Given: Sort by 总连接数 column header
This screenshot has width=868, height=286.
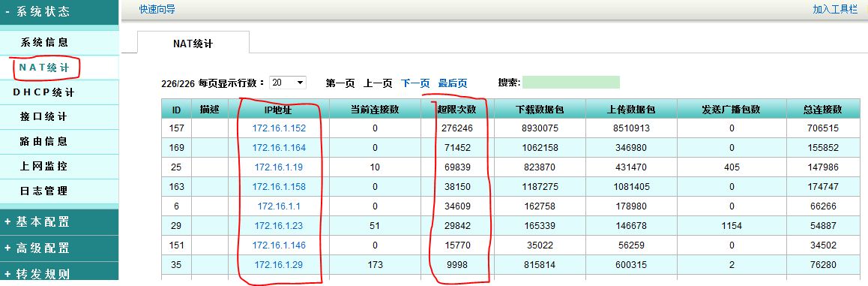Looking at the screenshot, I should click(822, 109).
